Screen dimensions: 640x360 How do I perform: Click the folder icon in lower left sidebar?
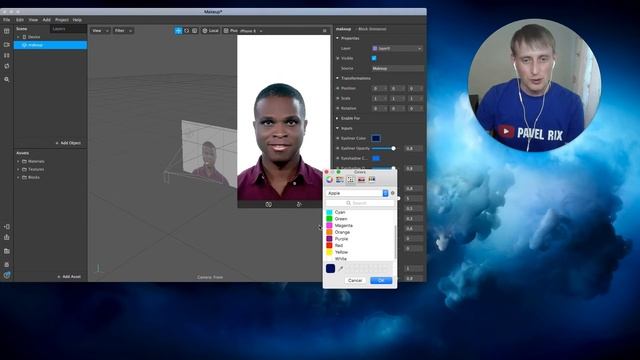7,251
